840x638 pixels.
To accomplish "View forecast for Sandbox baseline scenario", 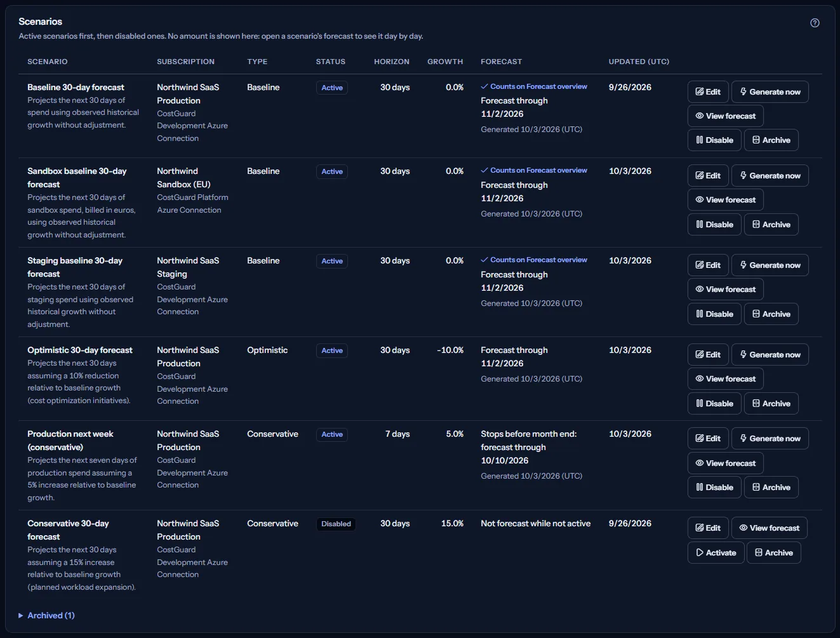I will pos(725,200).
